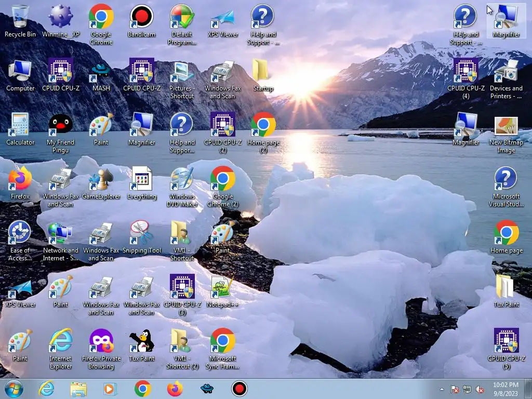Open the Action Center flag in the tray
The height and width of the screenshot is (399, 532).
454,389
